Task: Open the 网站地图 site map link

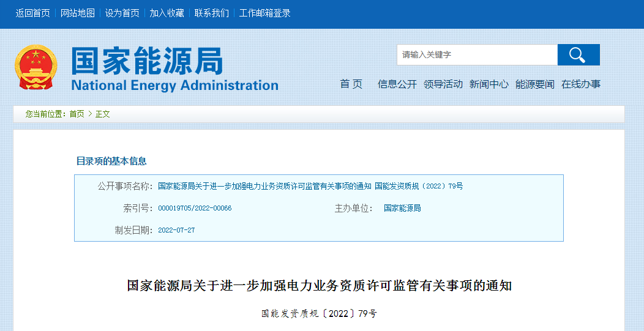Action: tap(78, 13)
